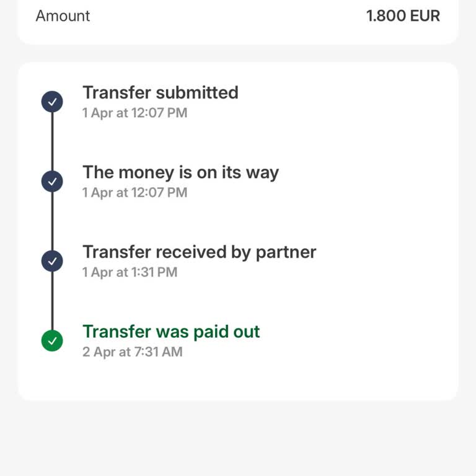Image resolution: width=476 pixels, height=476 pixels.
Task: Tap the money on its way checkmark icon
Action: tap(52, 181)
